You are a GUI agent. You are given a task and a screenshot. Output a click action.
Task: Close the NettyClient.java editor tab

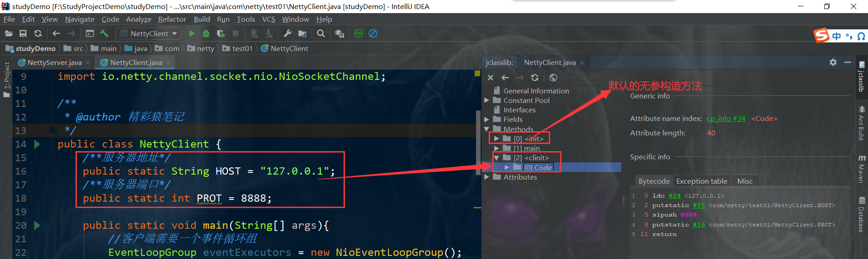pos(168,62)
